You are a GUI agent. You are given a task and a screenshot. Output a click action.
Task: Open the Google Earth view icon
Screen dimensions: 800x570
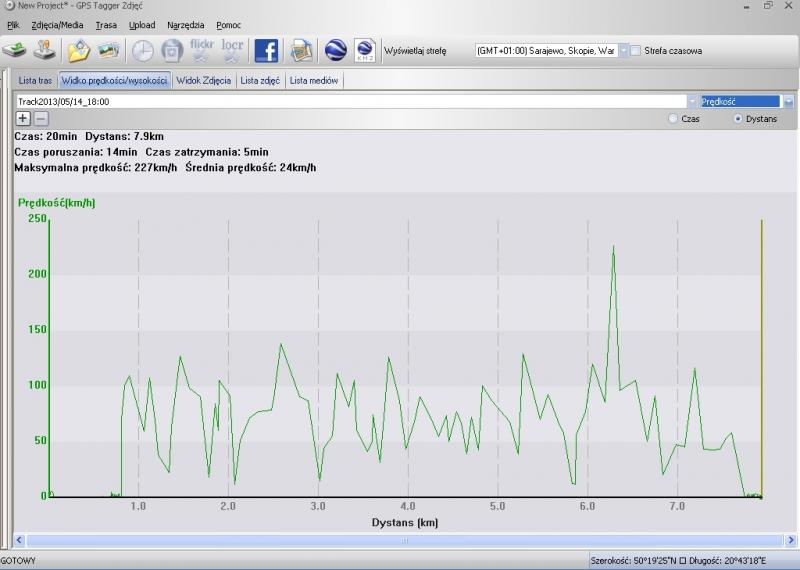pos(337,50)
